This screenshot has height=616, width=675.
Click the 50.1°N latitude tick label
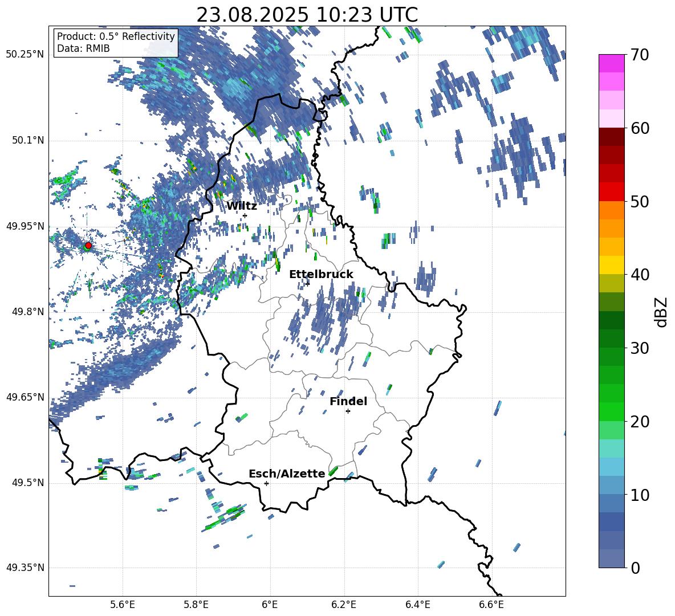click(28, 141)
